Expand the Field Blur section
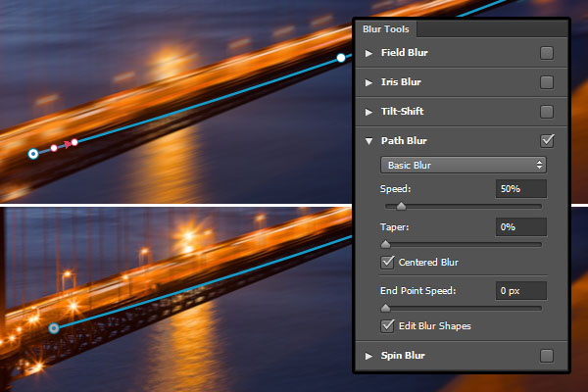The height and width of the screenshot is (392, 588). tap(369, 53)
